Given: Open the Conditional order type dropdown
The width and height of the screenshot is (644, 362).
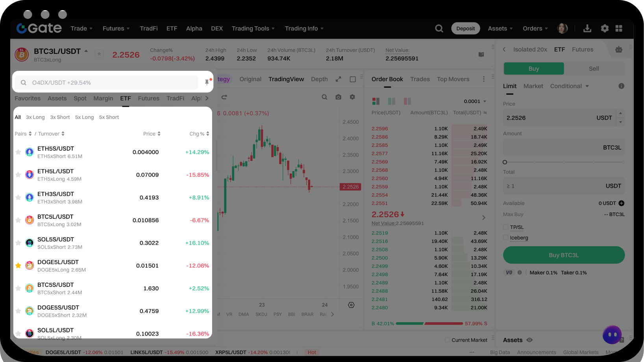Looking at the screenshot, I should point(569,86).
